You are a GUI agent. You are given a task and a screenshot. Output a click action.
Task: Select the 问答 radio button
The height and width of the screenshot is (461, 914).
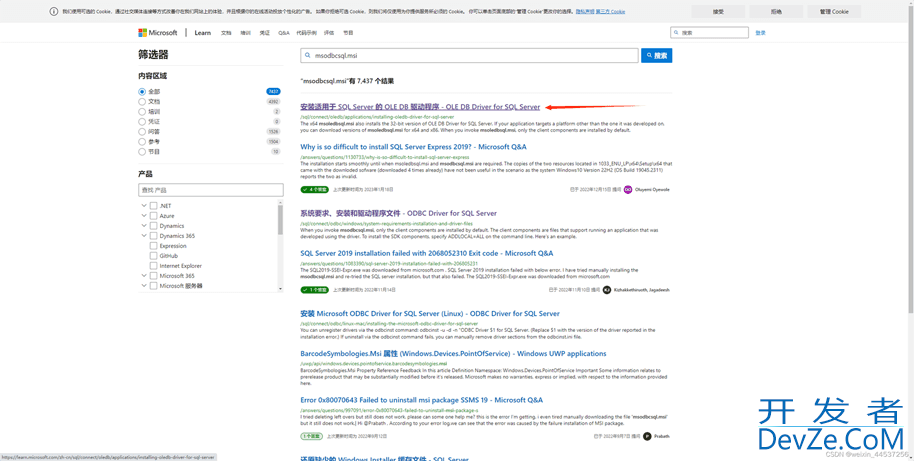(142, 132)
